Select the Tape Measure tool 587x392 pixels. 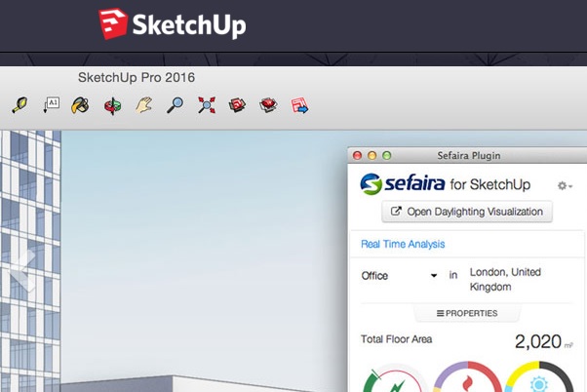tap(20, 105)
